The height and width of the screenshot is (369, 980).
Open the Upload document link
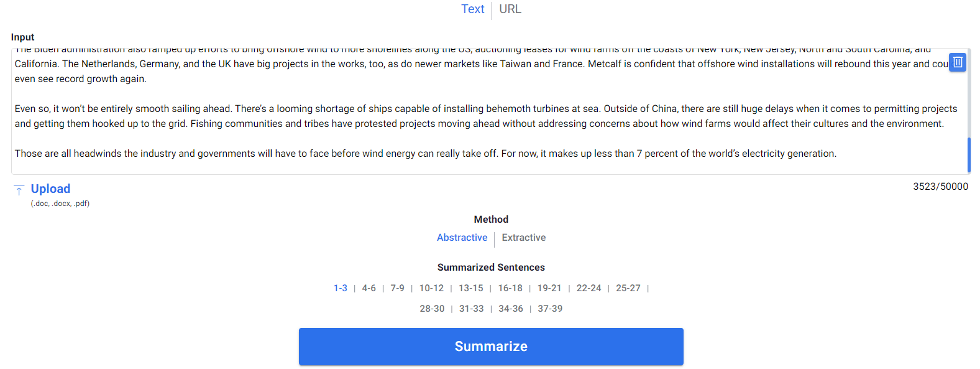(x=50, y=189)
